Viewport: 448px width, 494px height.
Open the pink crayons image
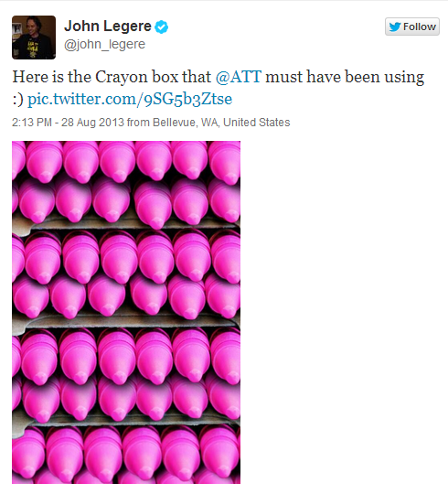coord(126,312)
